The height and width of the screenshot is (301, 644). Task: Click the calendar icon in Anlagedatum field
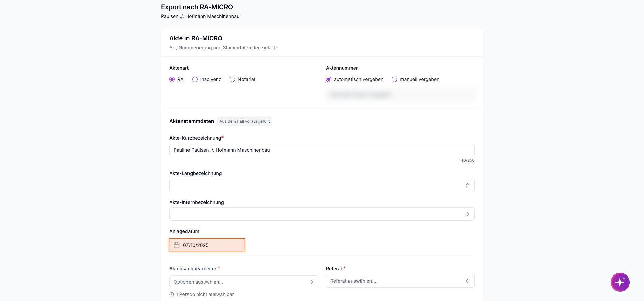(177, 245)
